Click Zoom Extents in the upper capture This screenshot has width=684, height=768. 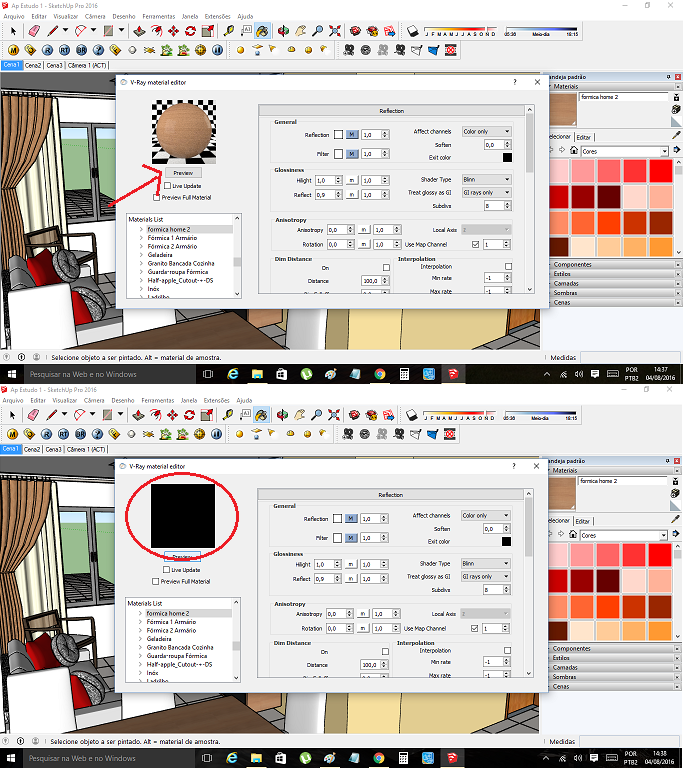335,31
